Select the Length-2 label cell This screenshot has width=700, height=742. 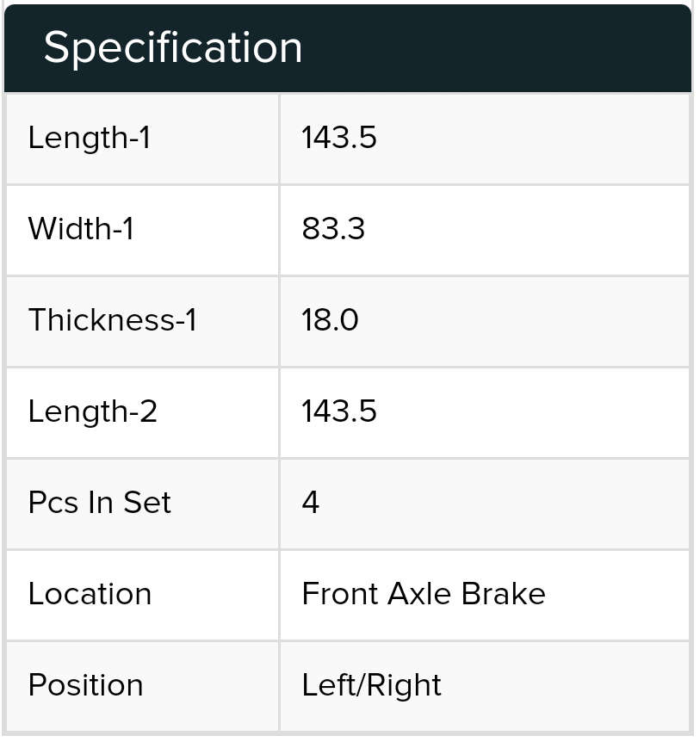(x=142, y=412)
